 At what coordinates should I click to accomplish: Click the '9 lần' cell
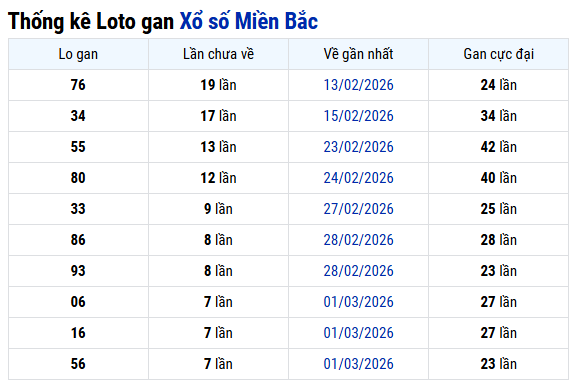[x=218, y=209]
